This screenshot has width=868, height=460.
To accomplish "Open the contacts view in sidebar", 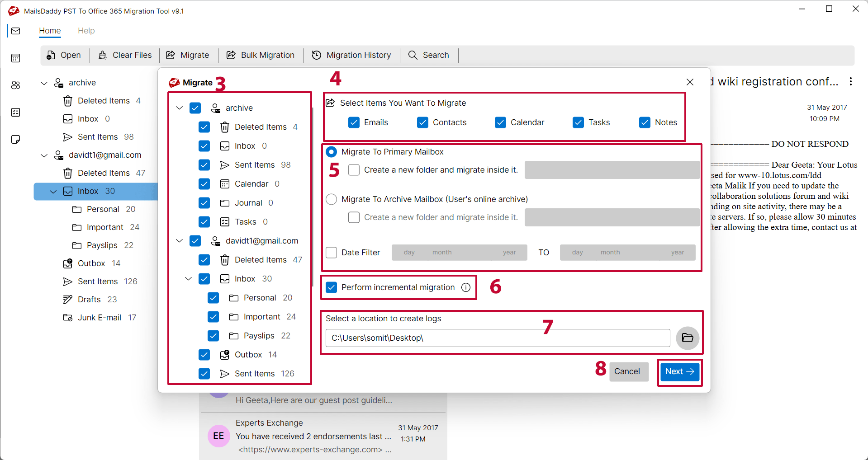I will click(x=16, y=85).
